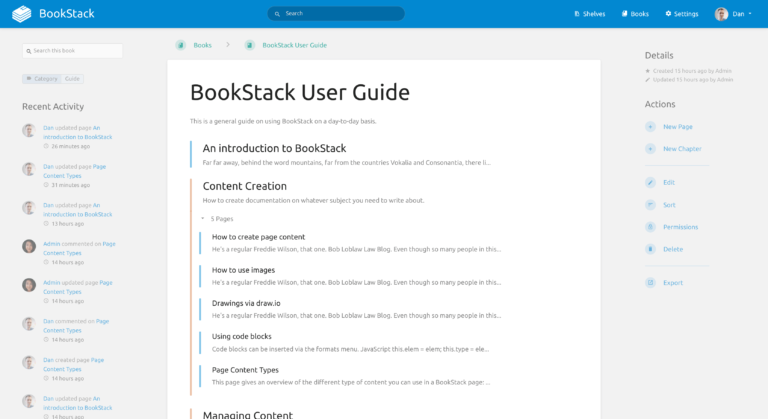This screenshot has width=768, height=419.
Task: Focus the global Search field
Action: click(336, 14)
